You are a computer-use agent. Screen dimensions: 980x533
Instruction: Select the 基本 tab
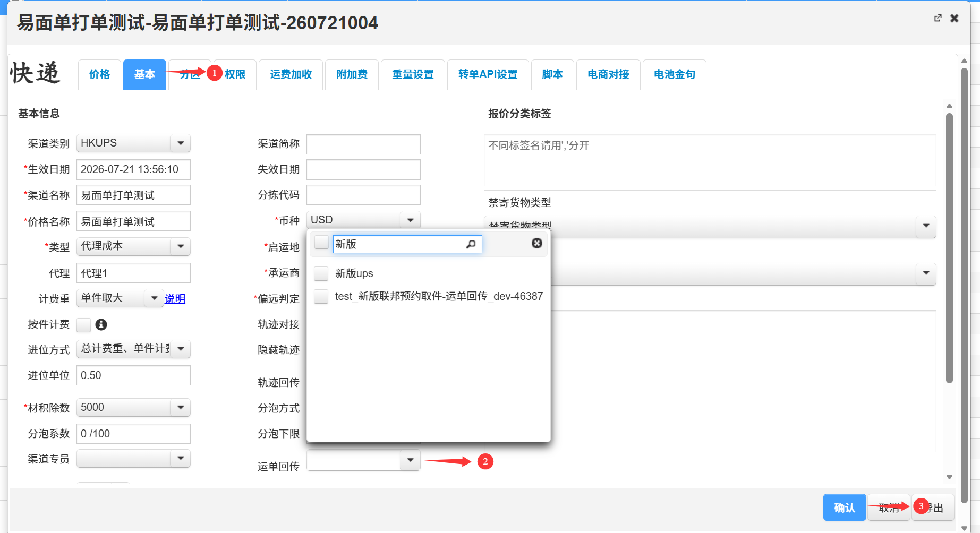click(x=144, y=74)
